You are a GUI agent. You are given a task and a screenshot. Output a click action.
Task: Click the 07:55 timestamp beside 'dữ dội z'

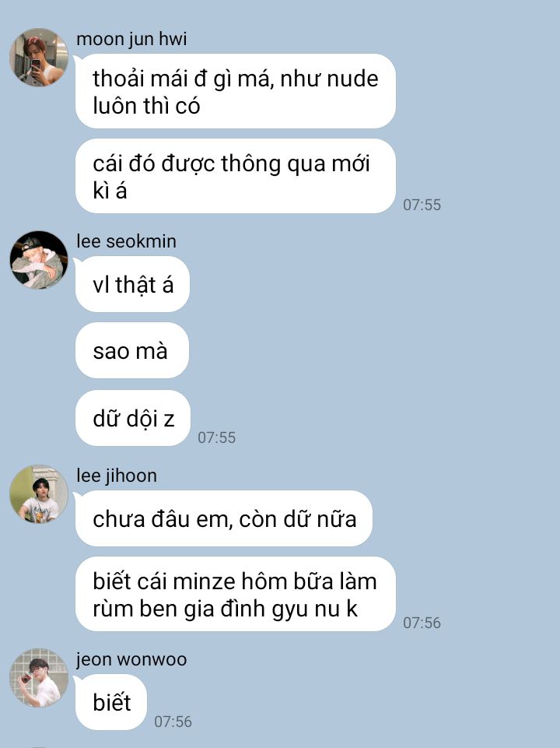pyautogui.click(x=217, y=437)
